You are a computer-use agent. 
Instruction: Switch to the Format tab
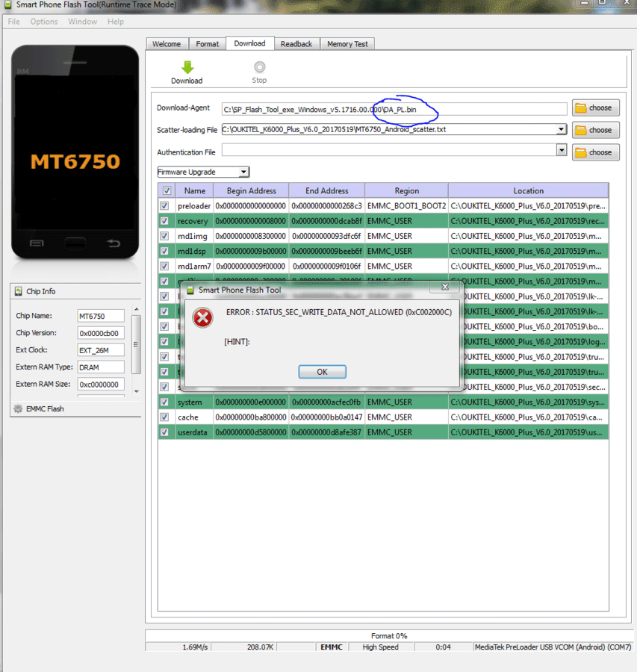(x=208, y=44)
